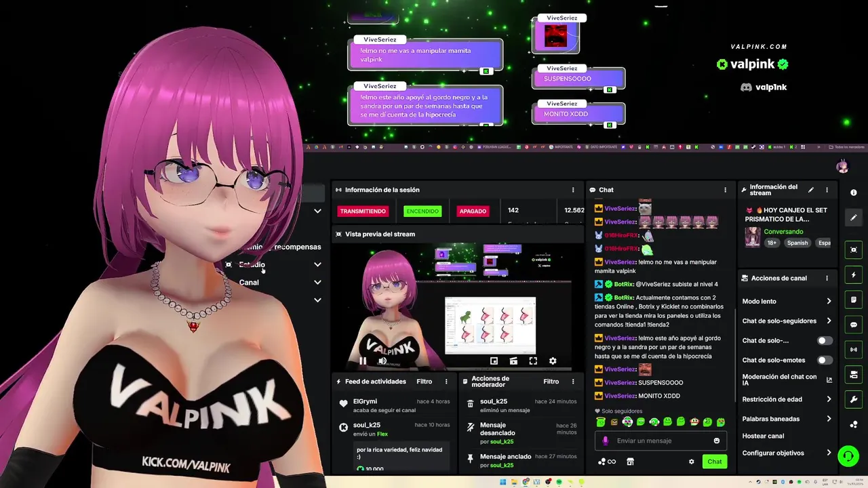868x488 pixels.
Task: Select the notes document icon in right sidebar
Action: point(854,300)
